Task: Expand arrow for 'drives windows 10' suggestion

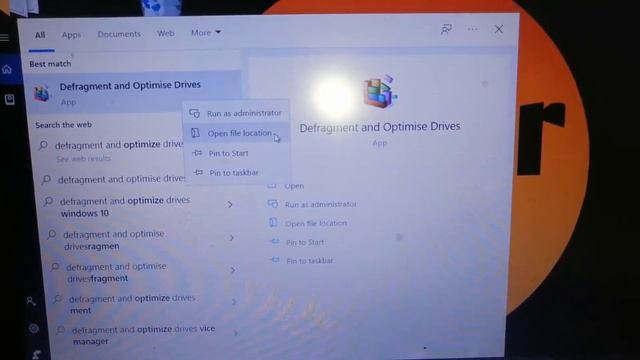Action: (230, 204)
